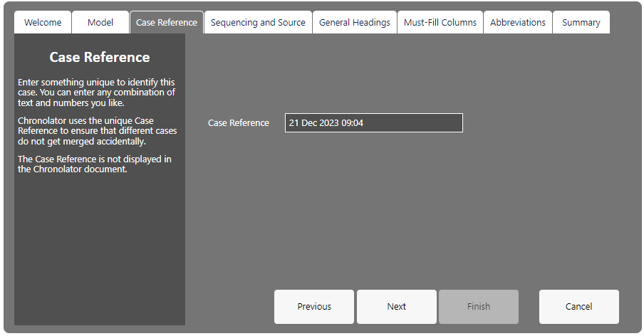Open the Abbreviations tab
The width and height of the screenshot is (644, 336).
[x=517, y=22]
